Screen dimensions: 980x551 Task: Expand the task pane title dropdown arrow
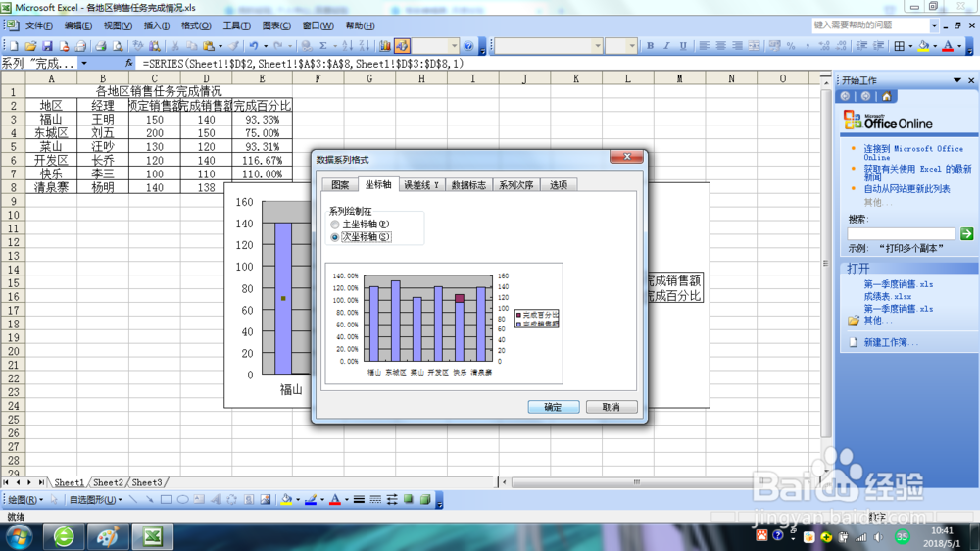pos(956,80)
